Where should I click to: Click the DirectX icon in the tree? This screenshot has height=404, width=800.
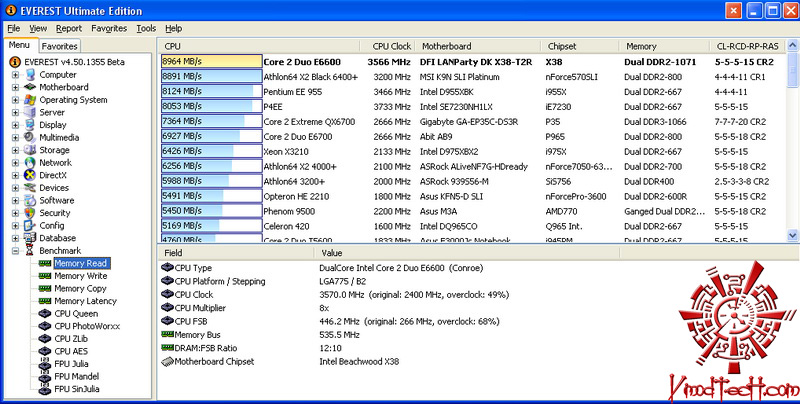coord(31,175)
